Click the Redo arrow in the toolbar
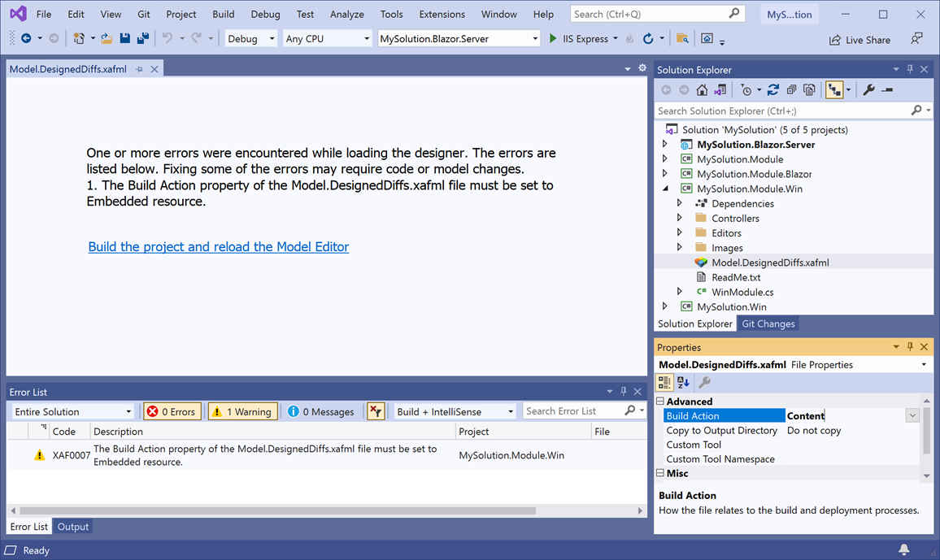 196,38
